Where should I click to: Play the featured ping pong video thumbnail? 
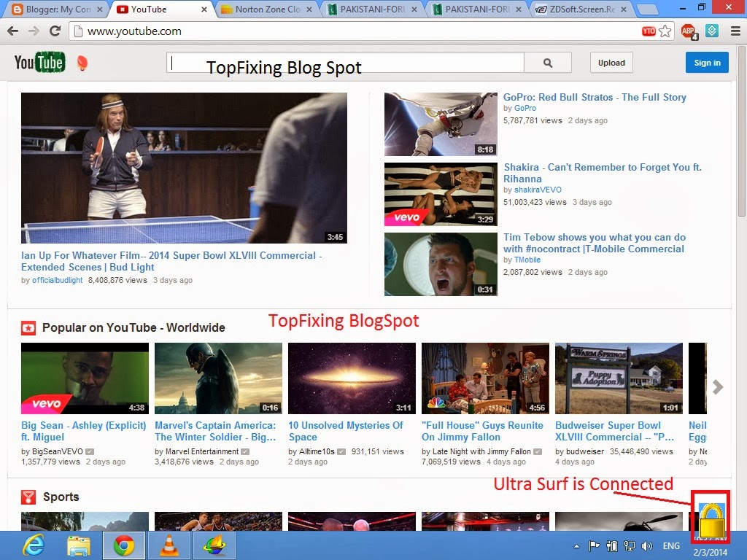tap(184, 168)
